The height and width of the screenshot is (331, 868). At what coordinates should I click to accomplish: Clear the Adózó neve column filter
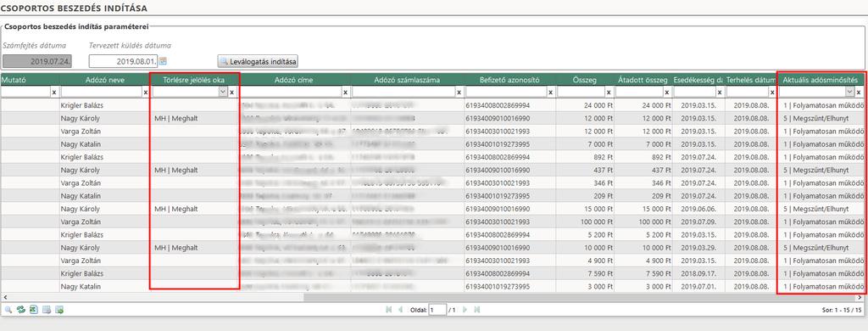[147, 92]
